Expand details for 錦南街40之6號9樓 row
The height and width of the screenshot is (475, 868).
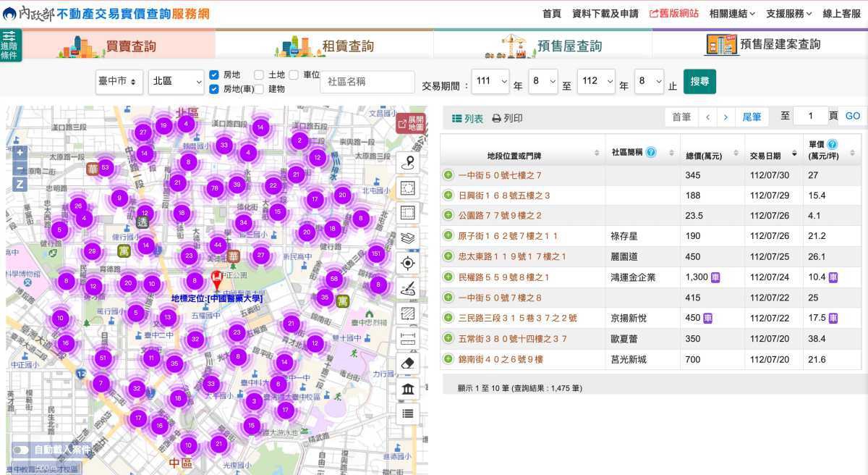coord(448,359)
